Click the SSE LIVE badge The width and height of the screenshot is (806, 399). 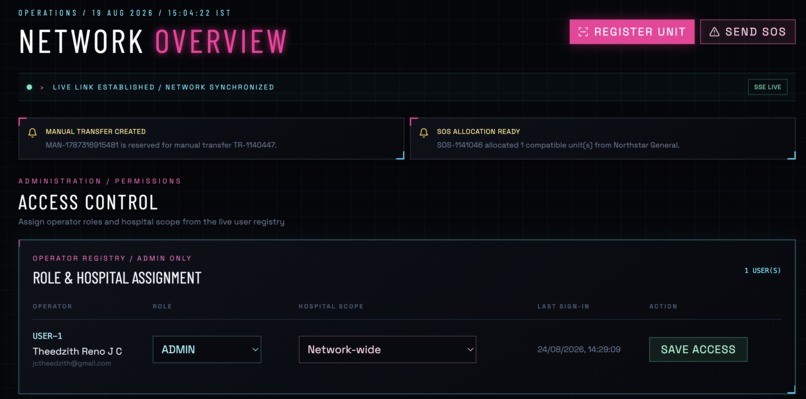(767, 87)
